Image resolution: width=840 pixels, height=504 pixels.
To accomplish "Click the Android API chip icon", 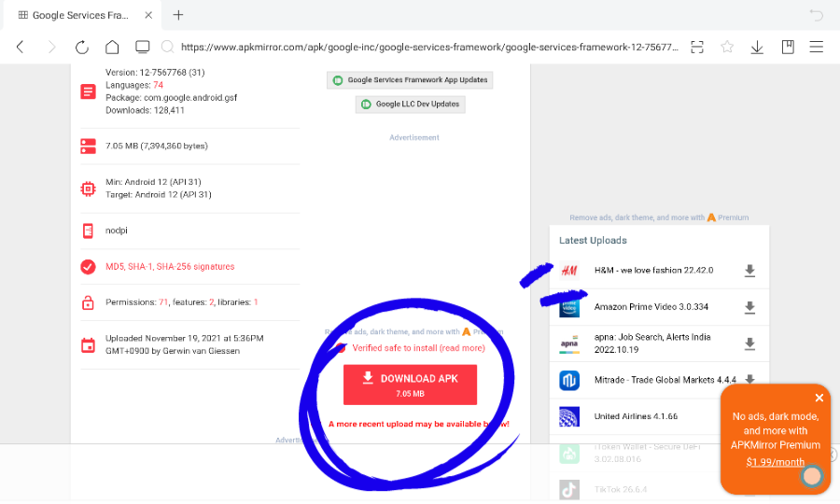I will tap(88, 189).
